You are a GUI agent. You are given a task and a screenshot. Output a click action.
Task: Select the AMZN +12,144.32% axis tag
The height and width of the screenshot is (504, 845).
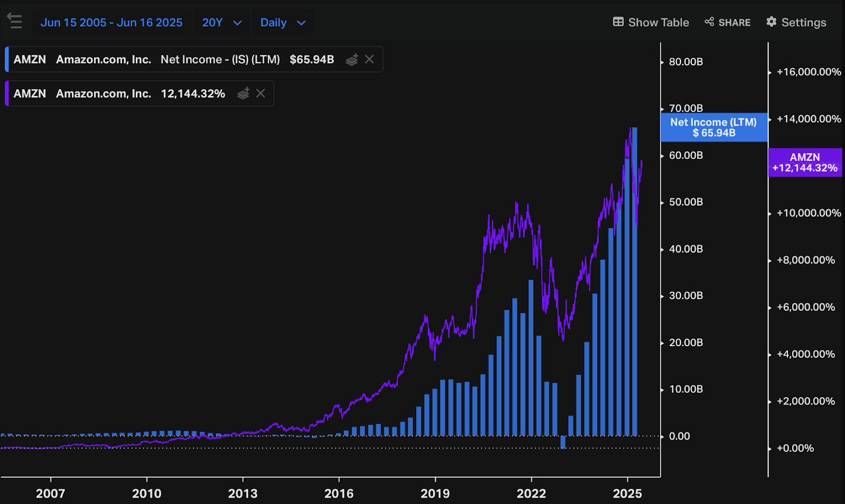click(805, 163)
